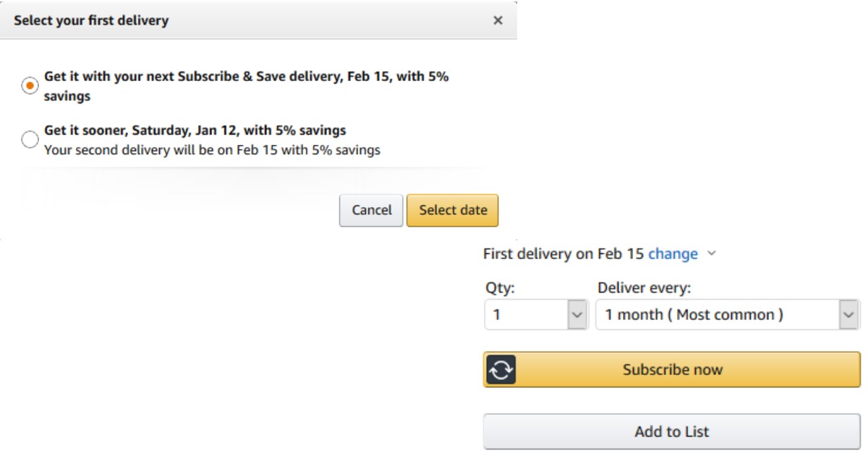The image size is (868, 456).
Task: Open the Qty dropdown
Action: click(528, 315)
